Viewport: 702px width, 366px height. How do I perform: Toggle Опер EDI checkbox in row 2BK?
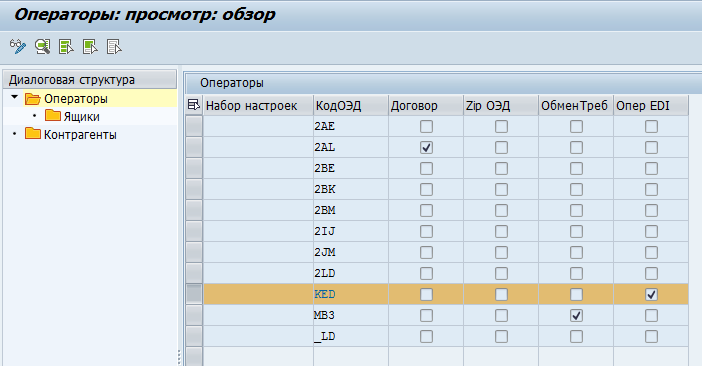(651, 190)
